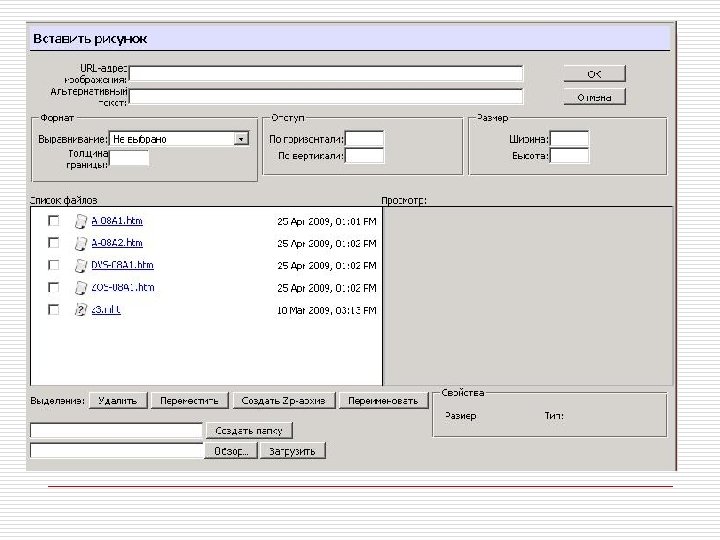This screenshot has width=720, height=540.
Task: Click the Список файлов label
Action: 63,201
